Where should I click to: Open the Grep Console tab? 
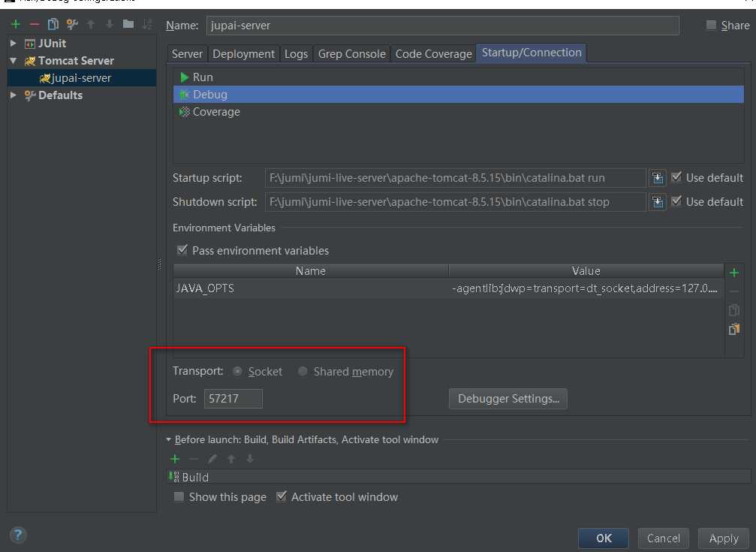pos(351,53)
